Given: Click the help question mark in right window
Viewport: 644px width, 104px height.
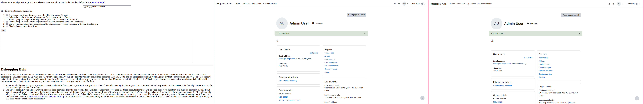Looking at the screenshot, I should pyautogui.click(x=637, y=98).
